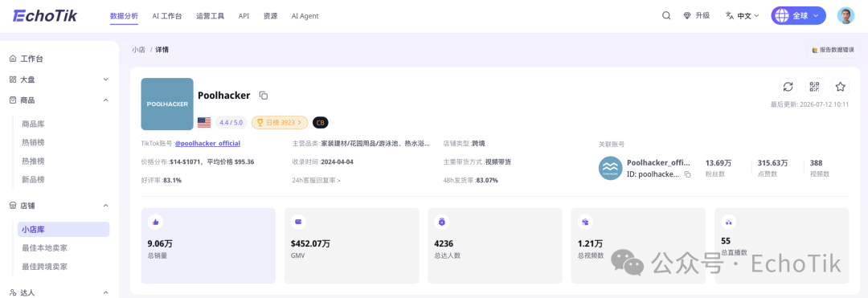Click the EchoTik logo
This screenshot has width=868, height=298.
click(x=45, y=15)
